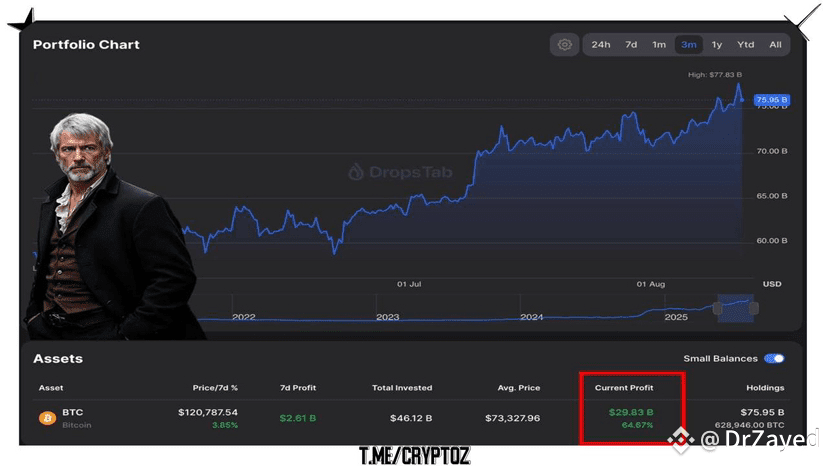The image size is (828, 466).
Task: Click the Asset column header
Action: pos(51,388)
